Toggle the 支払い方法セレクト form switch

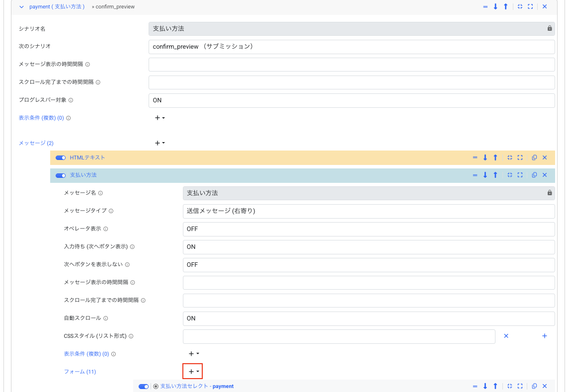click(144, 387)
